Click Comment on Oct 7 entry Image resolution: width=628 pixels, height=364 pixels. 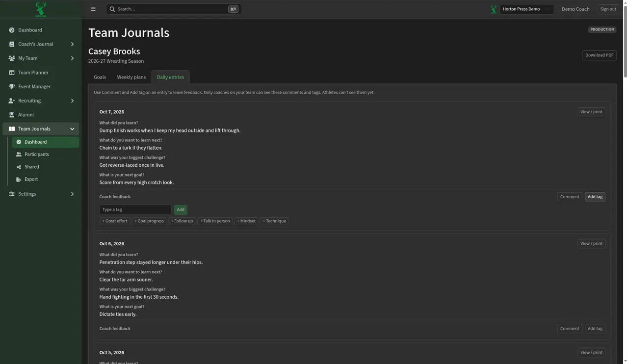[570, 197]
